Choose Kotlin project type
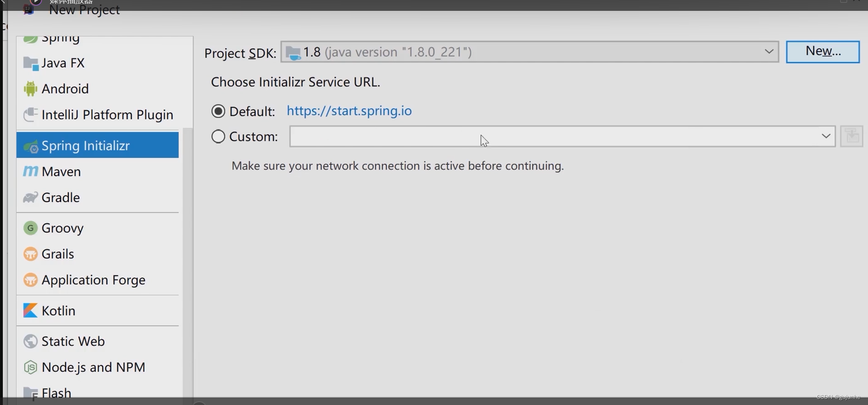Viewport: 868px width, 405px height. click(x=97, y=311)
